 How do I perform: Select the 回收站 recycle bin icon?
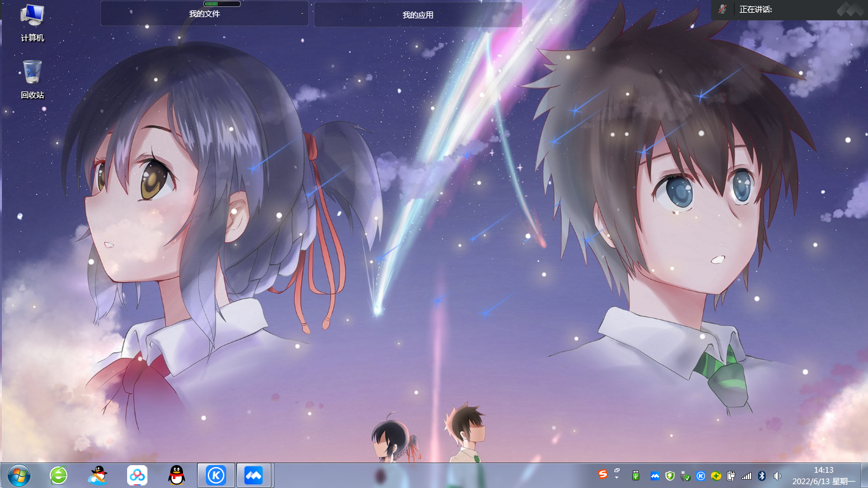(x=32, y=80)
